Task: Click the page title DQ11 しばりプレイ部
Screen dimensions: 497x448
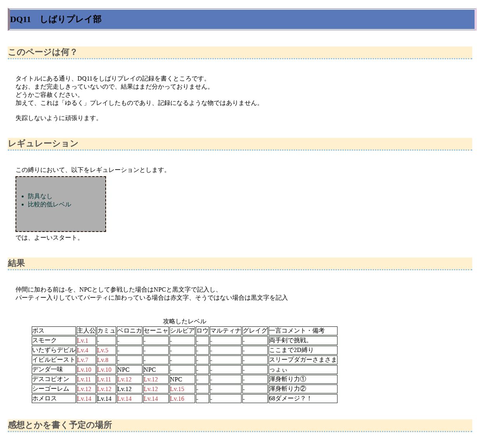Action: 56,19
